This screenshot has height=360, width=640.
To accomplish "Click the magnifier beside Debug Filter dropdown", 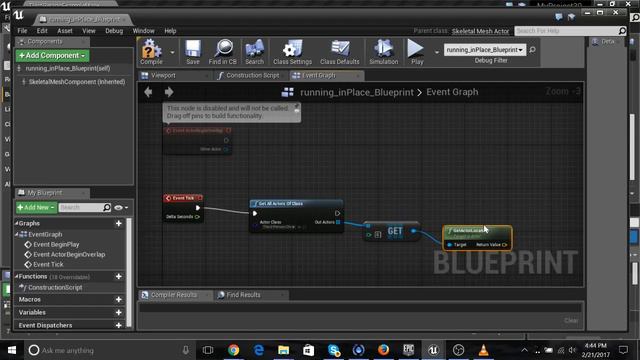I will coord(532,50).
